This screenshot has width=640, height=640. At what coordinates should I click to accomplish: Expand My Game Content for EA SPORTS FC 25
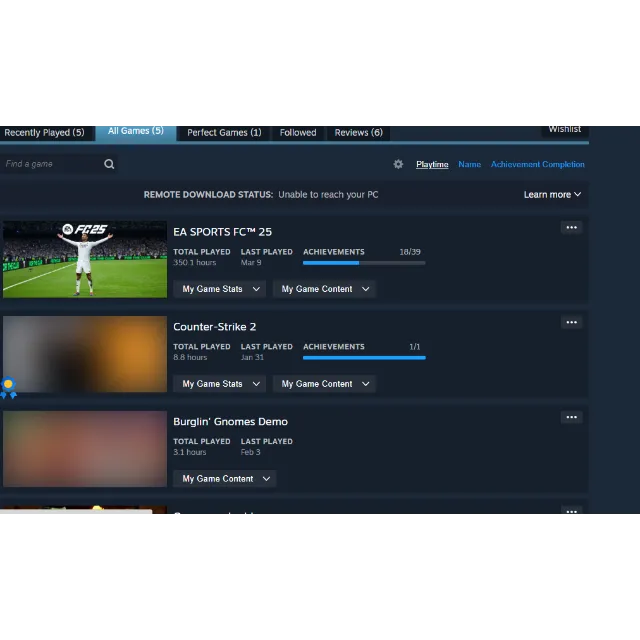click(x=324, y=289)
